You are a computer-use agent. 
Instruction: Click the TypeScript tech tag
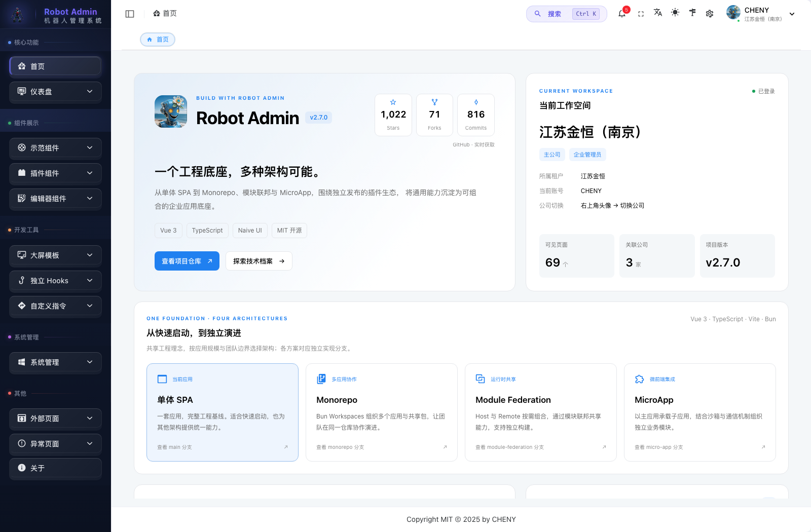[x=207, y=231]
